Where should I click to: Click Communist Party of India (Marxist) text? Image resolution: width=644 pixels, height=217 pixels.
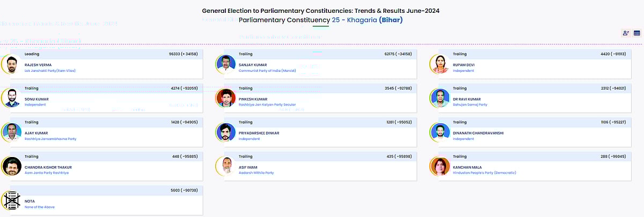[266, 71]
